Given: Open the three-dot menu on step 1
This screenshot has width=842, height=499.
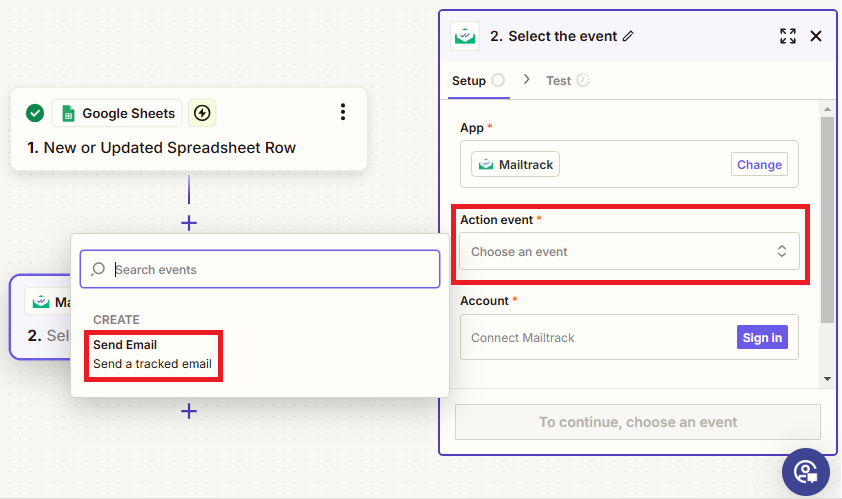Looking at the screenshot, I should click(343, 112).
